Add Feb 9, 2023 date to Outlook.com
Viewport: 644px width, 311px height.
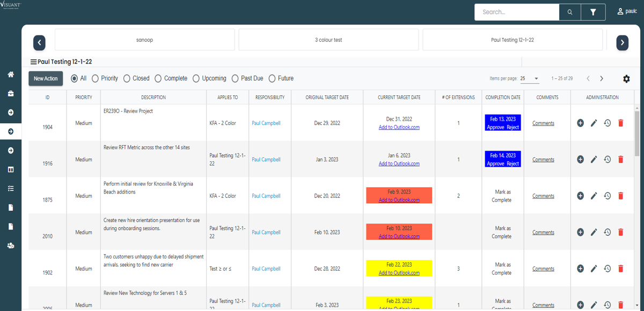(399, 201)
